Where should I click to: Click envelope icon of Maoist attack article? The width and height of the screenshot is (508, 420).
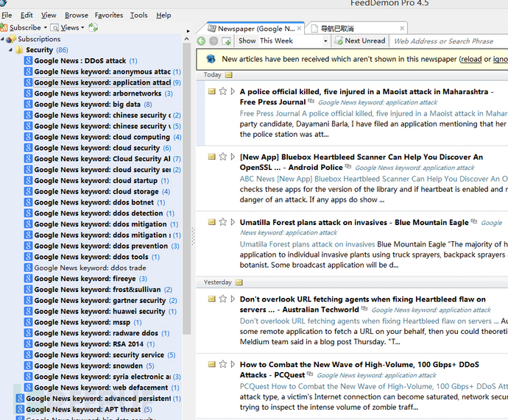[x=212, y=91]
